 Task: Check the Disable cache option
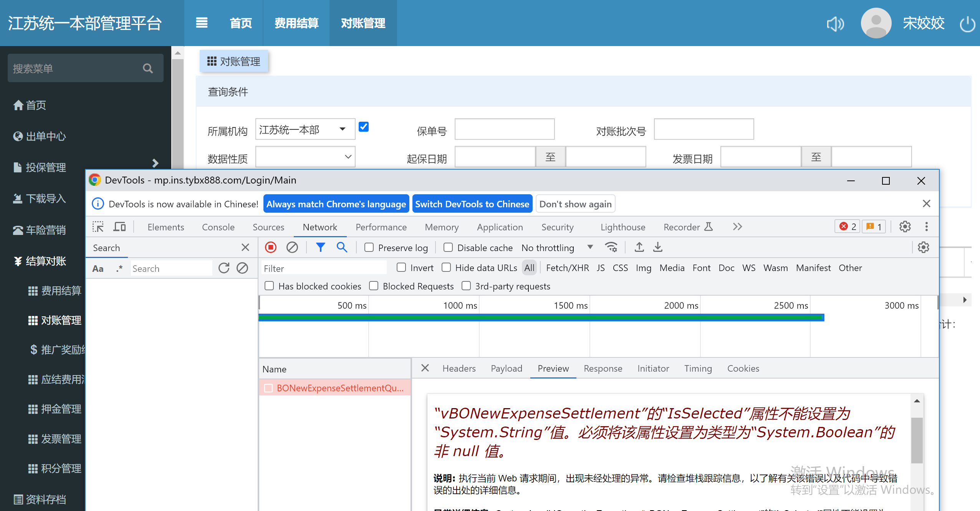(x=448, y=248)
